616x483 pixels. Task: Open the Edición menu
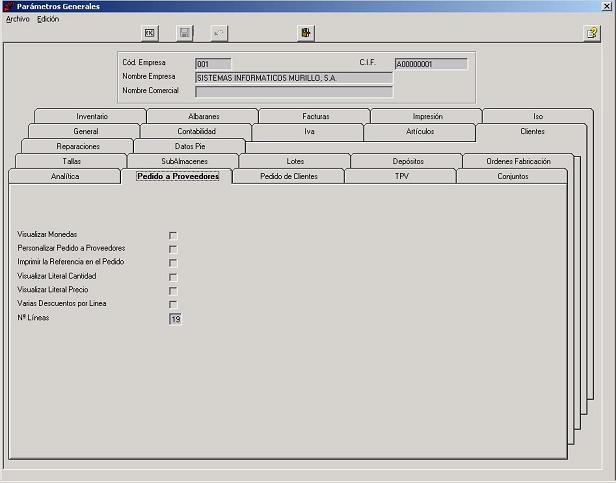tap(48, 19)
